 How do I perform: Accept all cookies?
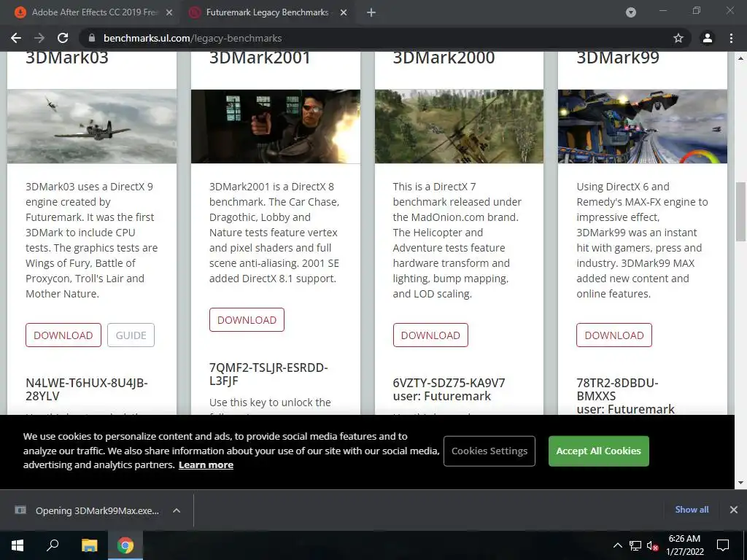(599, 451)
